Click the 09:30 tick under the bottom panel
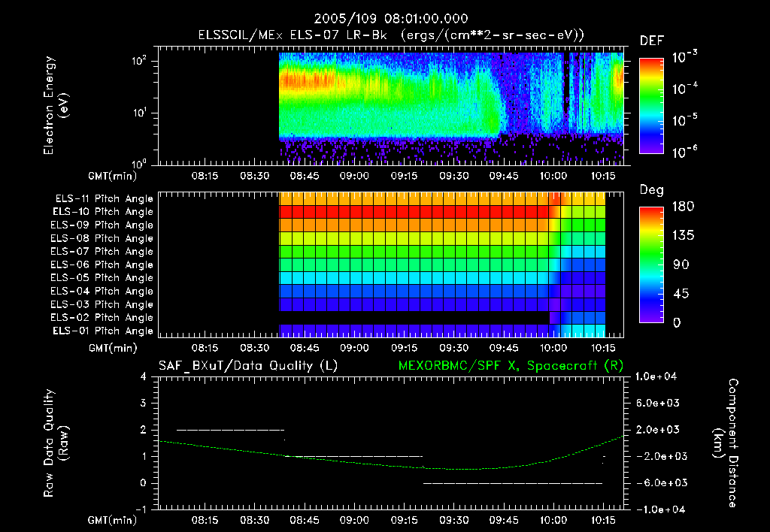770x532 pixels. pos(453,520)
